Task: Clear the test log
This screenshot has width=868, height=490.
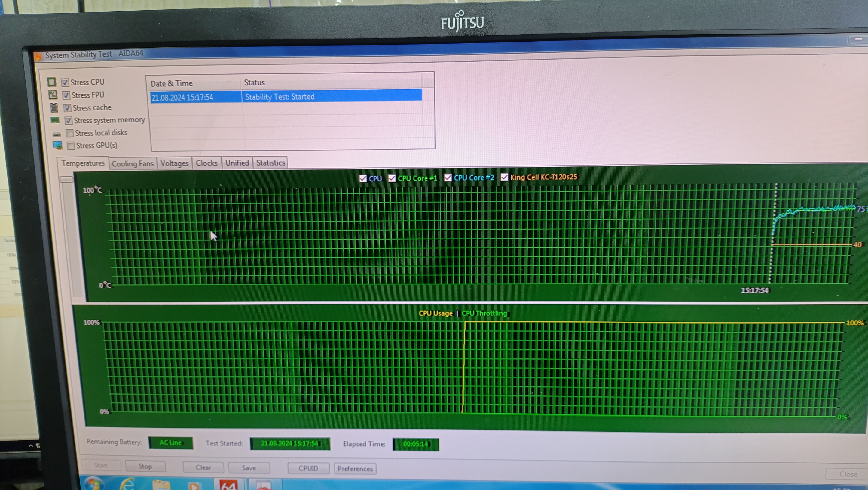Action: click(x=203, y=467)
